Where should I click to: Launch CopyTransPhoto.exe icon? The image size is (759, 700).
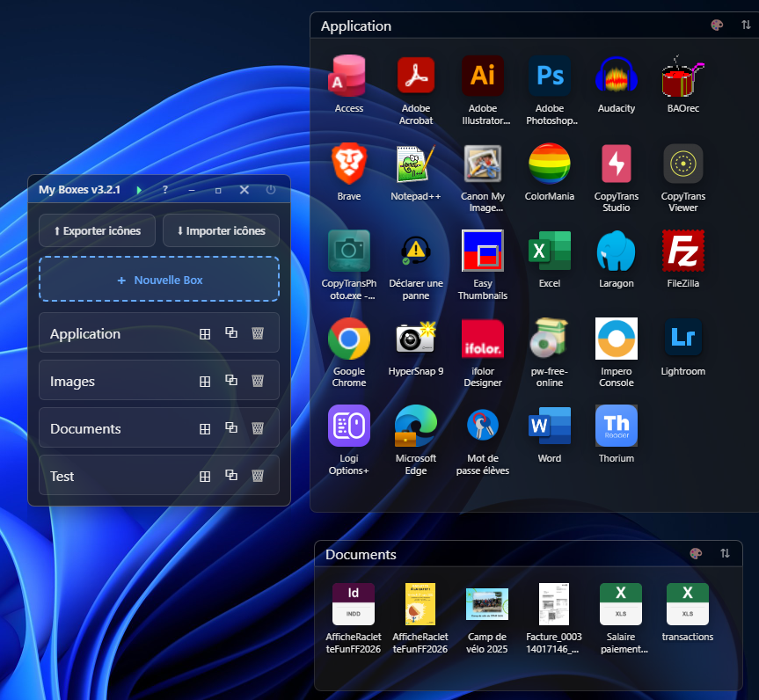(x=348, y=251)
